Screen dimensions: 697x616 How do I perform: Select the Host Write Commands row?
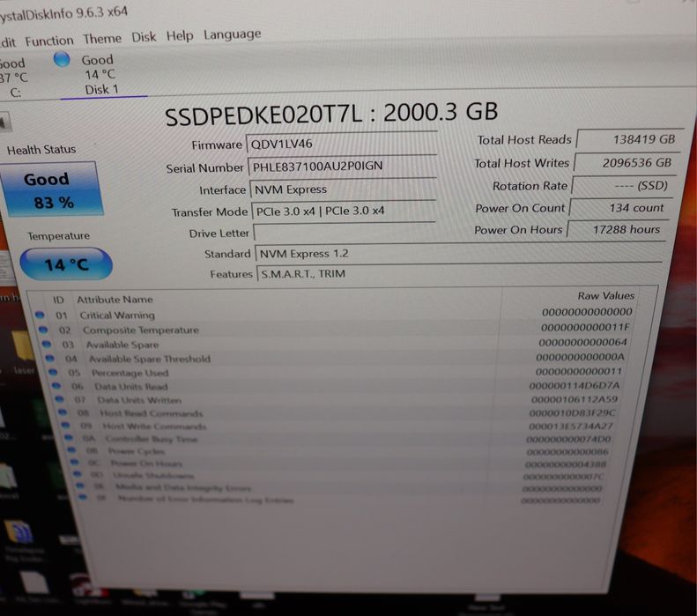(x=338, y=427)
